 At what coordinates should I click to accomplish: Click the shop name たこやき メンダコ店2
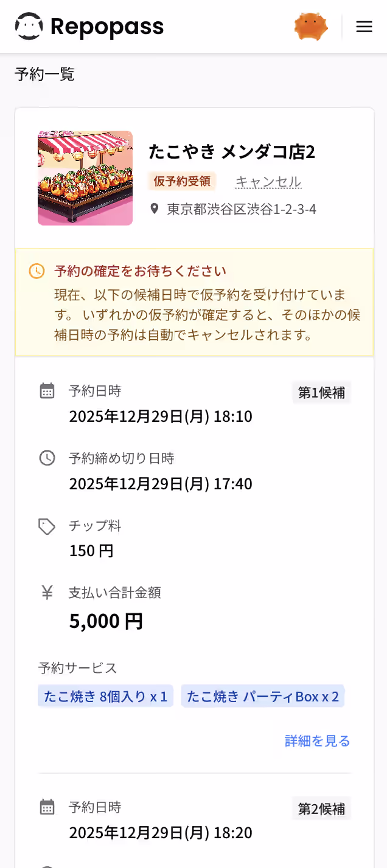click(232, 152)
